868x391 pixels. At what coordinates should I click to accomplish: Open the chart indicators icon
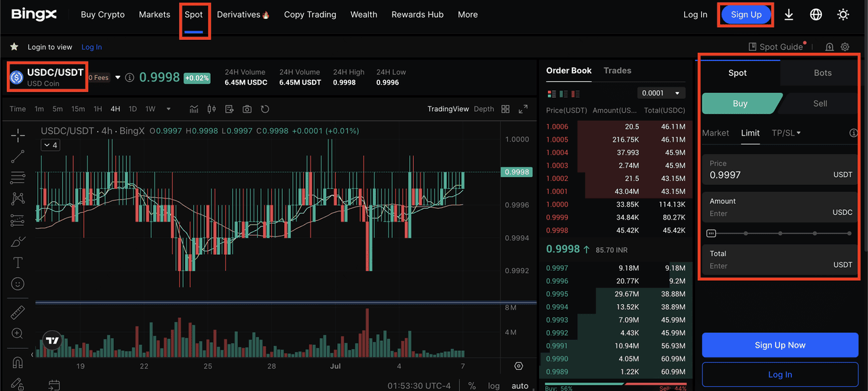pos(194,109)
